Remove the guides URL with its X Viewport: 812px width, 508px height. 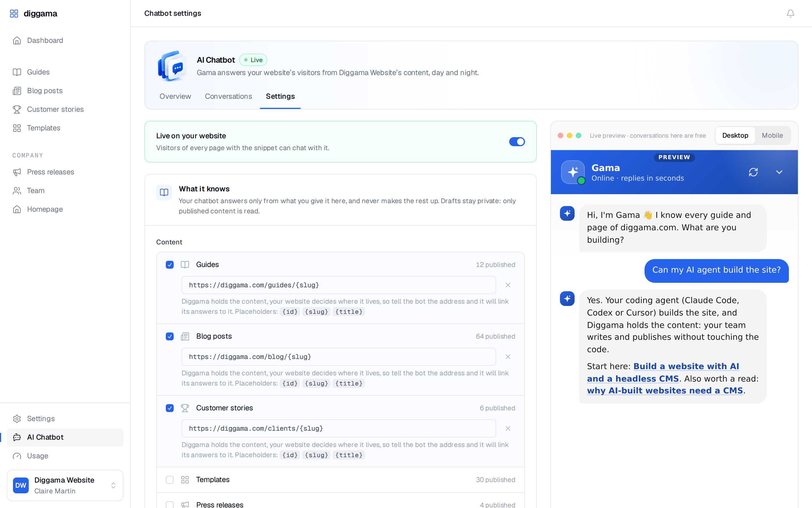click(508, 285)
